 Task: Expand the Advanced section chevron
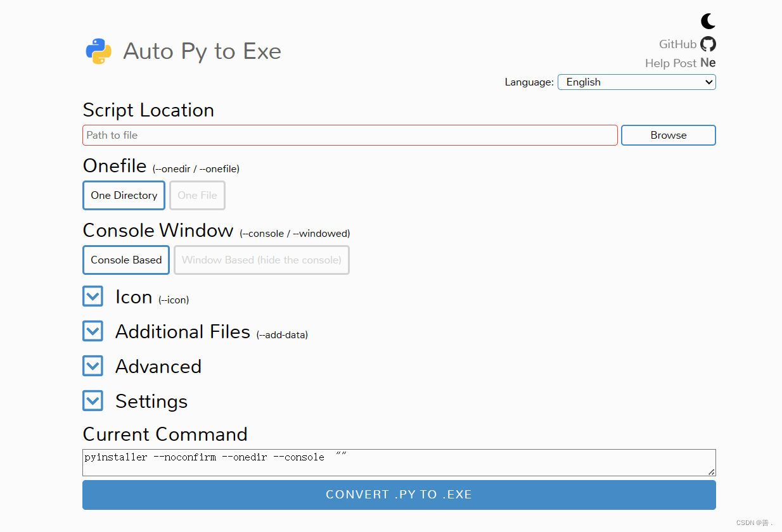click(93, 366)
